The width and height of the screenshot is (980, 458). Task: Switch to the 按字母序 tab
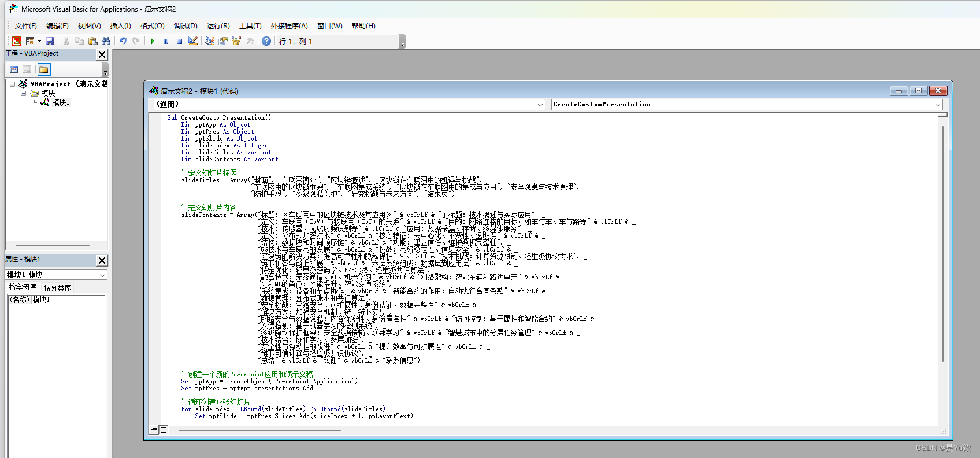pos(23,287)
